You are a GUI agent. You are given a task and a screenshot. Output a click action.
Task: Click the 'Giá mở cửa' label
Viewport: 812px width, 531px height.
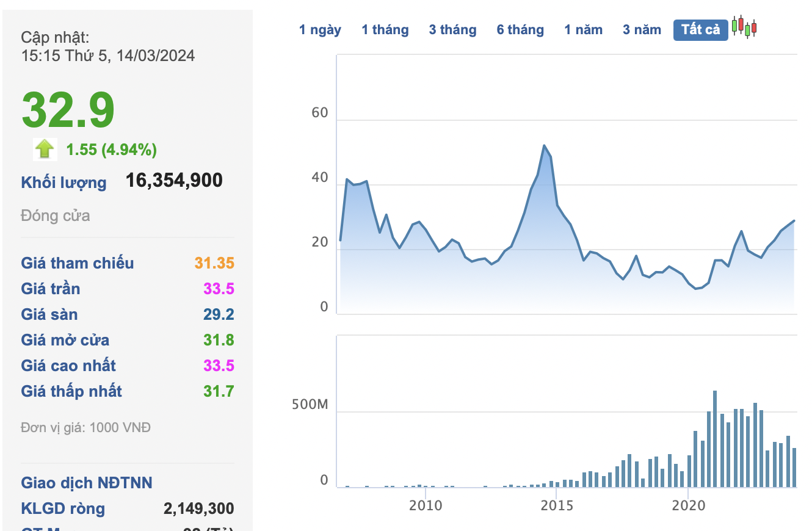65,340
